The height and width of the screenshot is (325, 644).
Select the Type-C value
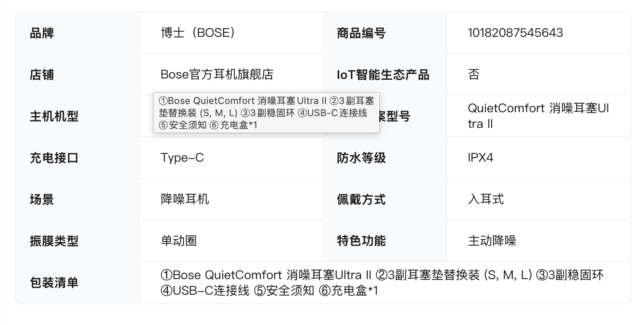tap(182, 158)
